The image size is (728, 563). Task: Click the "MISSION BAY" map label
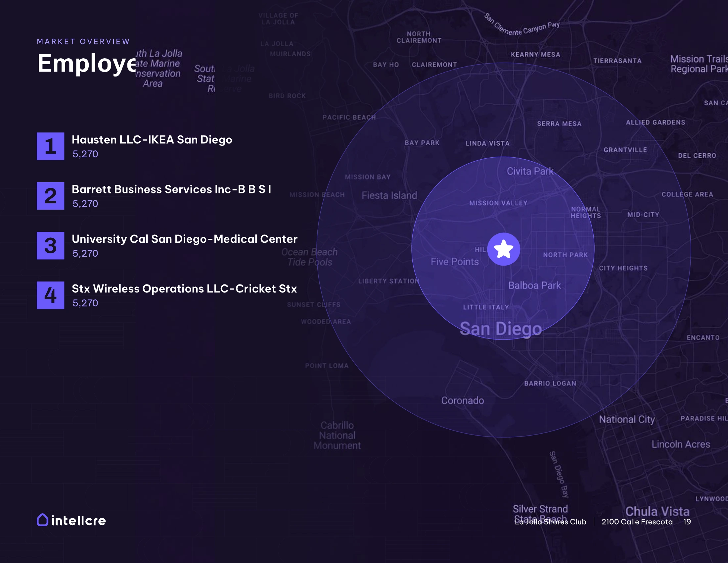(x=367, y=177)
